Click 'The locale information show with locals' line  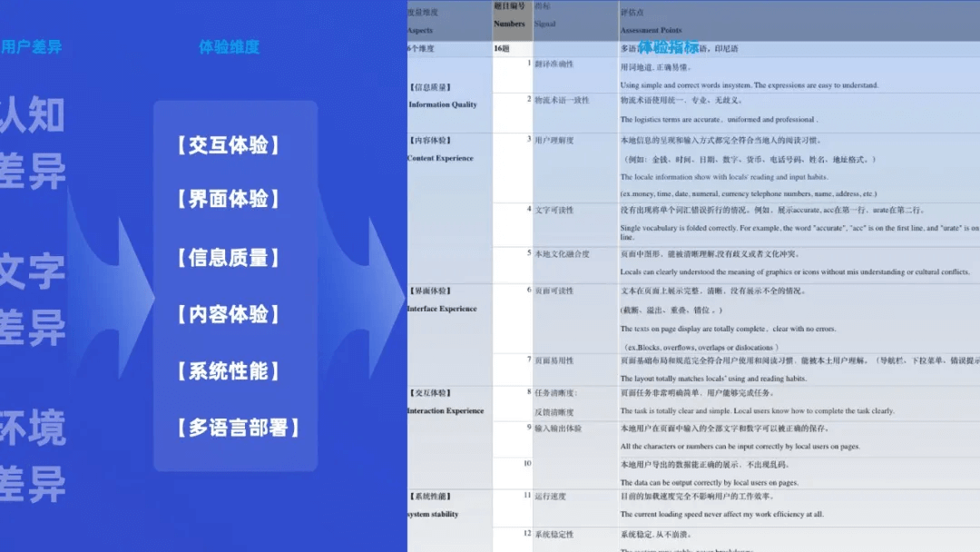click(724, 177)
